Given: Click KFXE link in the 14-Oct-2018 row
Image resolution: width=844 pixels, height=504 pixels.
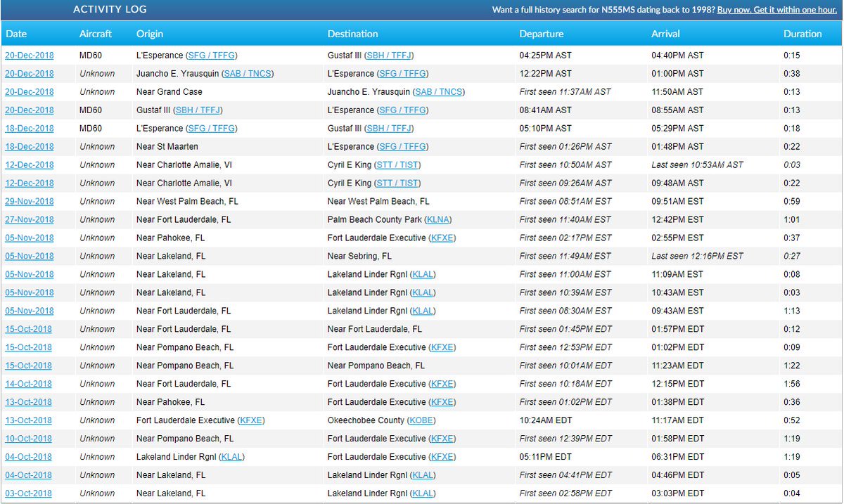Looking at the screenshot, I should click(442, 385).
